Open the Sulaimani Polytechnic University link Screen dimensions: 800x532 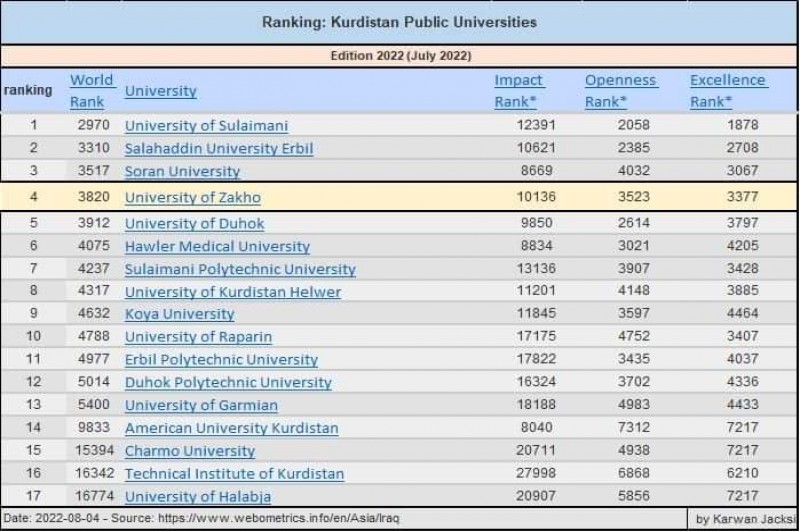240,269
